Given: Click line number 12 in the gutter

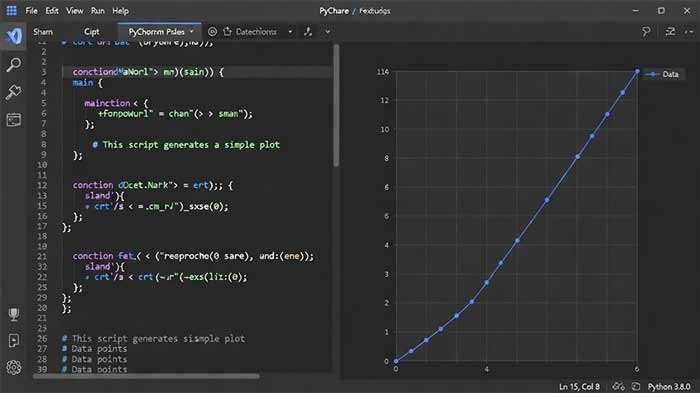Looking at the screenshot, I should tap(42, 185).
